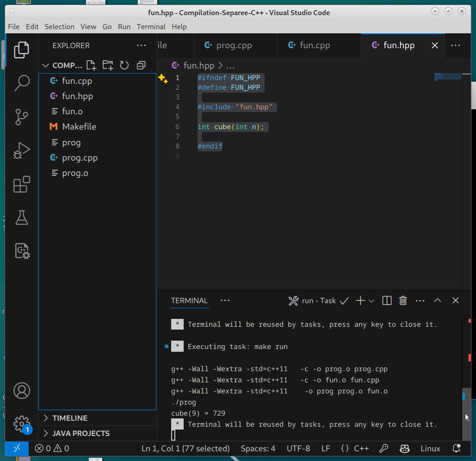Open editor more actions menu

(455, 45)
